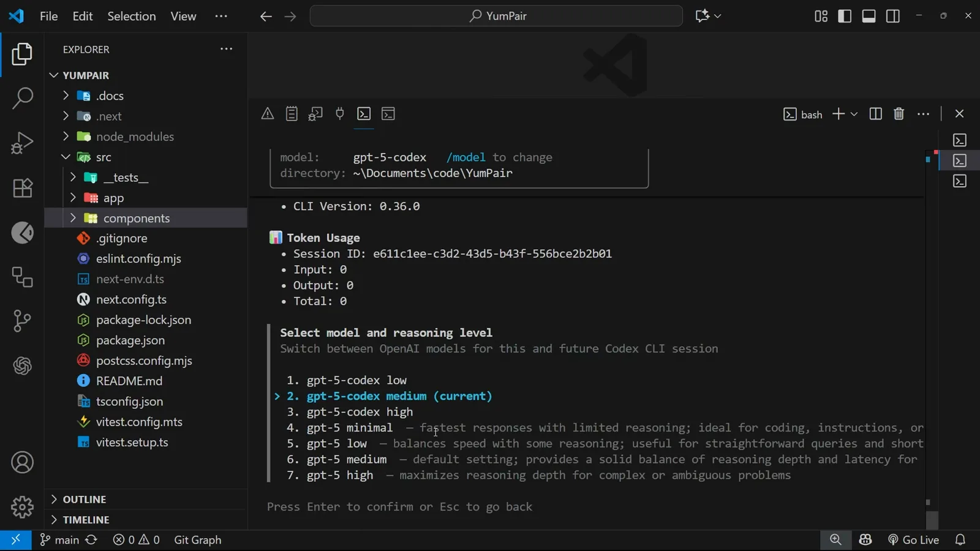Expand the .docs folder
The width and height of the screenshot is (980, 551).
click(x=146, y=96)
